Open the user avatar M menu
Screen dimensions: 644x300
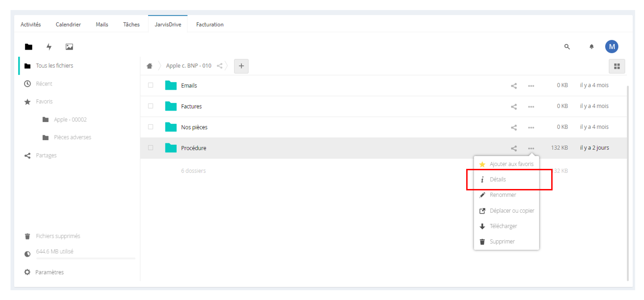612,47
